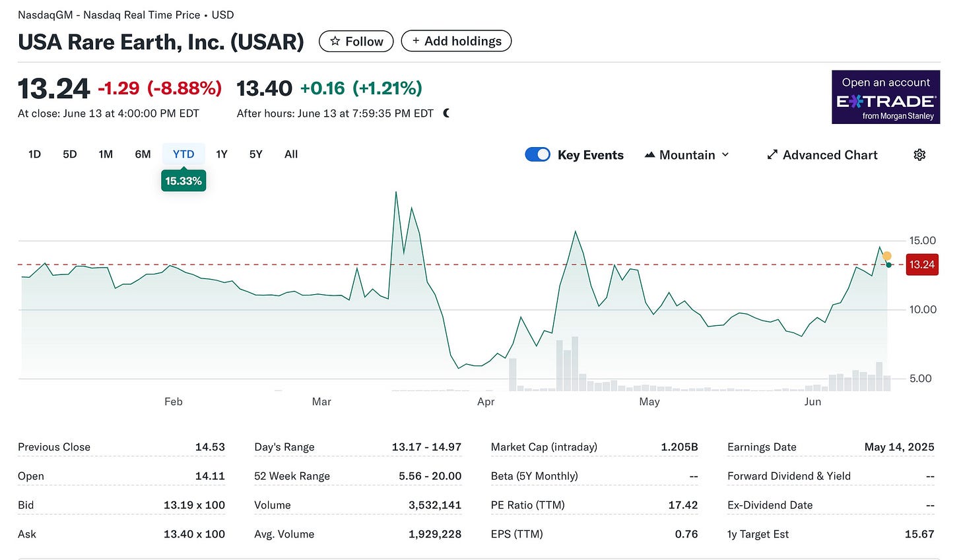This screenshot has width=961, height=560.
Task: Click the Advanced Chart expand arrows icon
Action: coord(772,154)
